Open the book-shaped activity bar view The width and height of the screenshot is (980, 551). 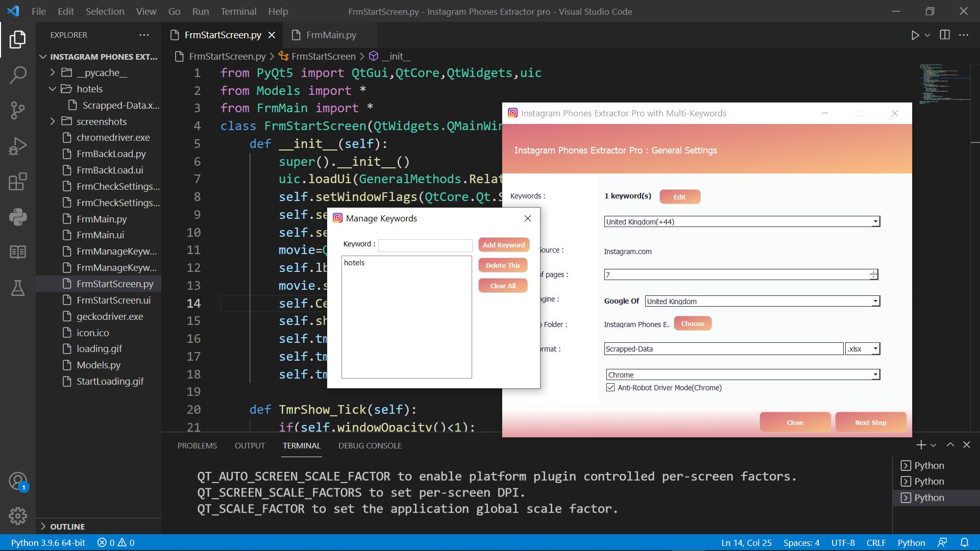click(x=17, y=252)
